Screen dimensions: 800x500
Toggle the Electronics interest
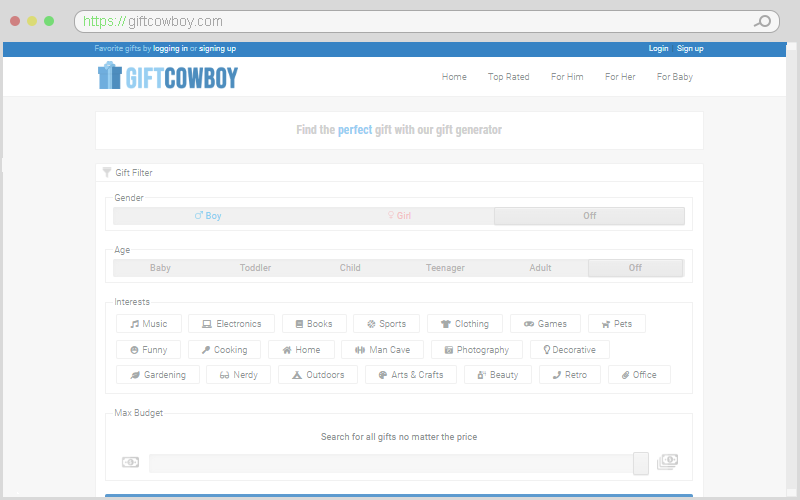tap(231, 324)
